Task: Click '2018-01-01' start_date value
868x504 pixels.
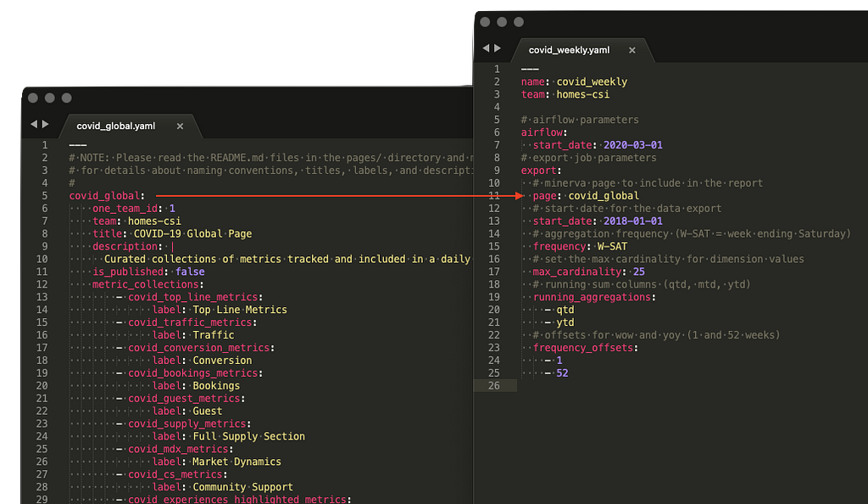Action: click(x=632, y=221)
